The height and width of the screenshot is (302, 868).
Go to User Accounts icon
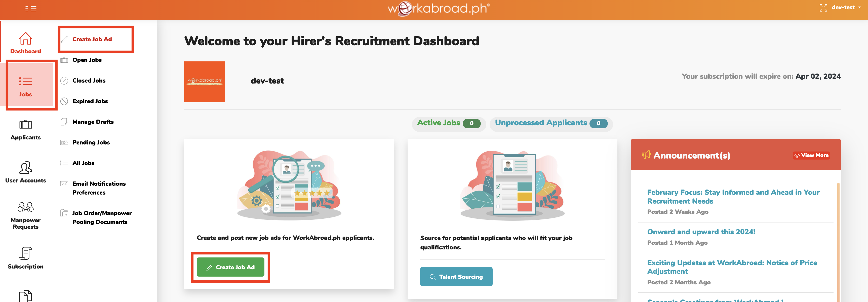click(x=25, y=168)
